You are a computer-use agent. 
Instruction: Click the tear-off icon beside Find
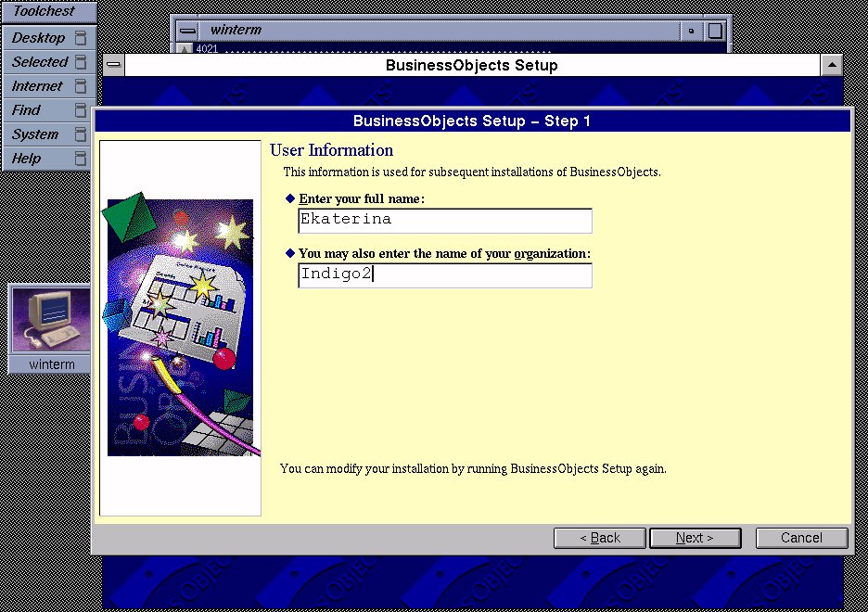[x=81, y=110]
